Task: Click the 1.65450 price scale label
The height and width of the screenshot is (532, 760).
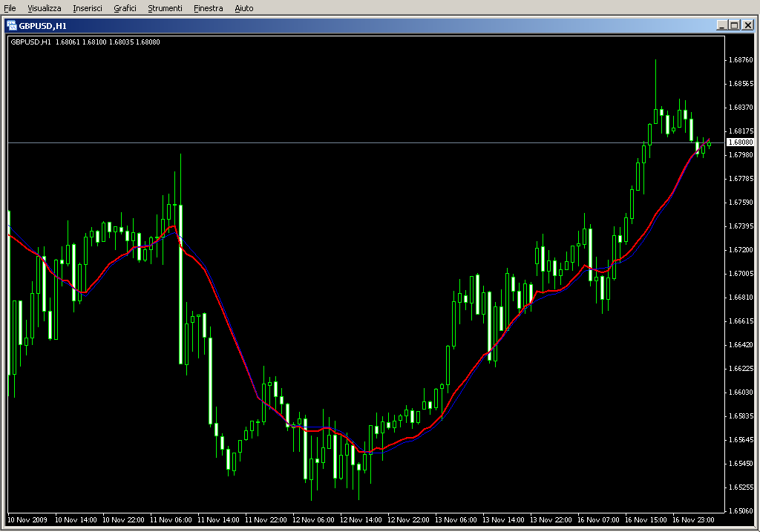Action: coord(741,464)
